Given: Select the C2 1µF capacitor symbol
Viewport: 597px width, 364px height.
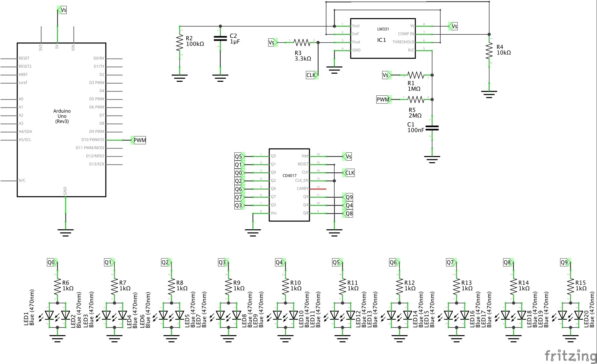Looking at the screenshot, I should [220, 38].
